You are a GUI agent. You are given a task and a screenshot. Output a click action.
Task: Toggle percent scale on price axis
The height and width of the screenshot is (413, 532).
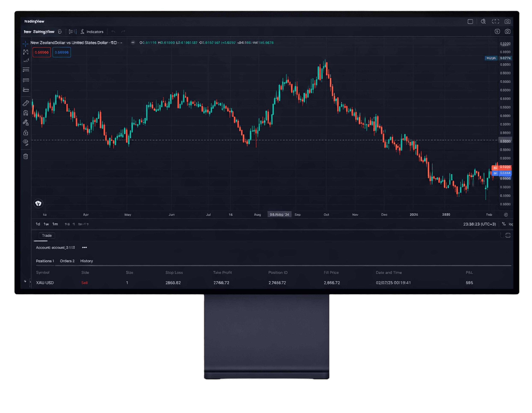504,224
